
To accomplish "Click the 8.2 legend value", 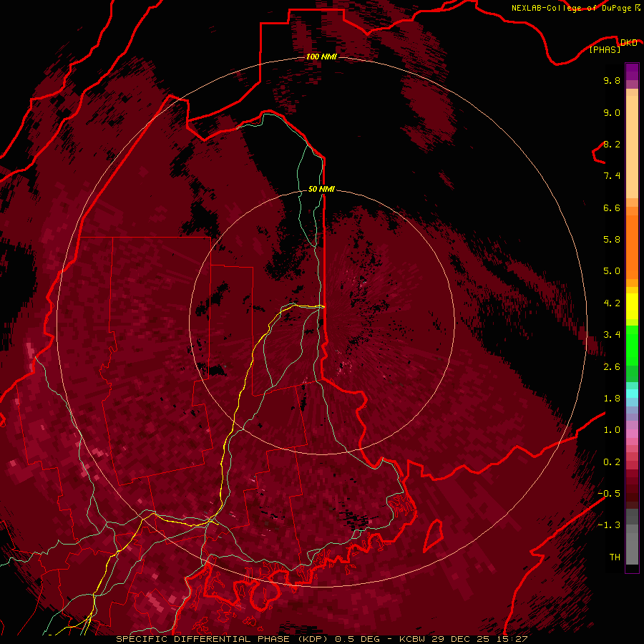I will 612,144.
